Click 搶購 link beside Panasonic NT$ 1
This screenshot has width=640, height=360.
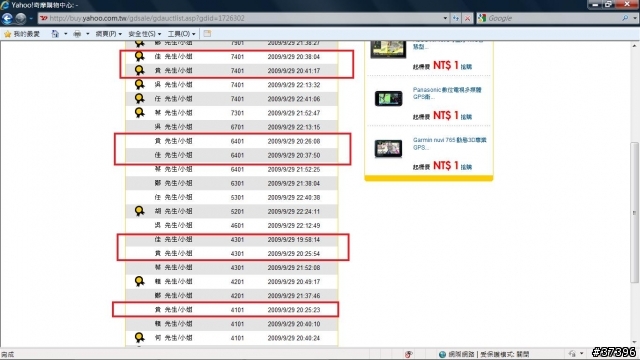tap(466, 117)
